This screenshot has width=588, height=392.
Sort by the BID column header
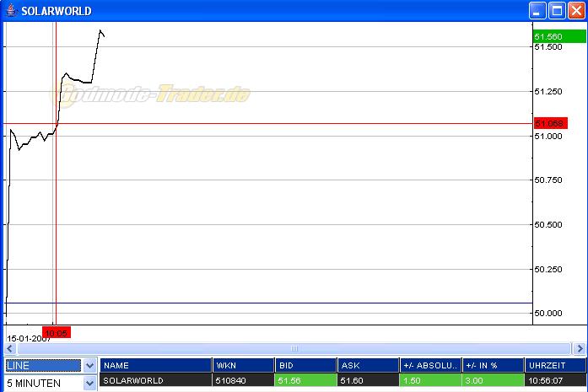(305, 365)
